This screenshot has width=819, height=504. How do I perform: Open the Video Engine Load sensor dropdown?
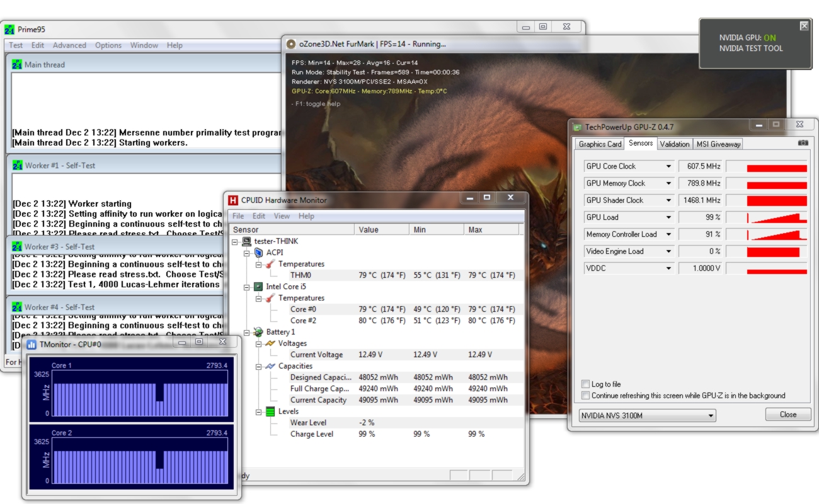click(669, 251)
